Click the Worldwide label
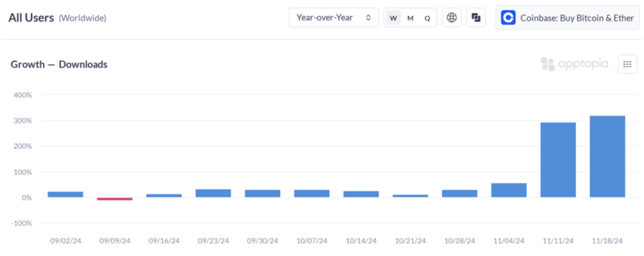Viewport: 644px width, 256px height. (82, 18)
